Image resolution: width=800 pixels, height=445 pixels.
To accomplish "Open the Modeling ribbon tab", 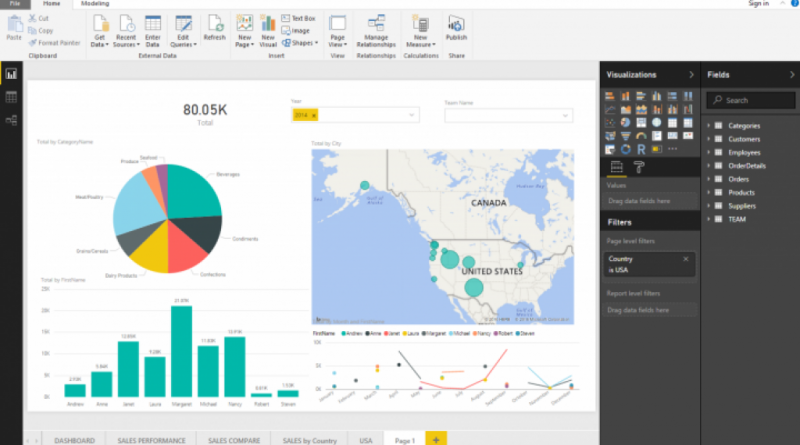I will [95, 4].
